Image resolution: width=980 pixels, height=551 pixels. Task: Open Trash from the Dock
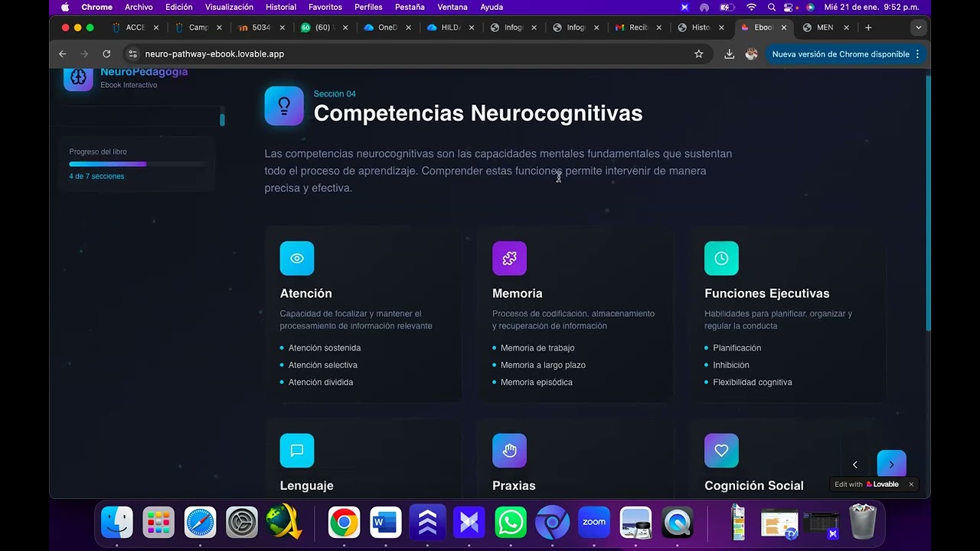pos(863,522)
